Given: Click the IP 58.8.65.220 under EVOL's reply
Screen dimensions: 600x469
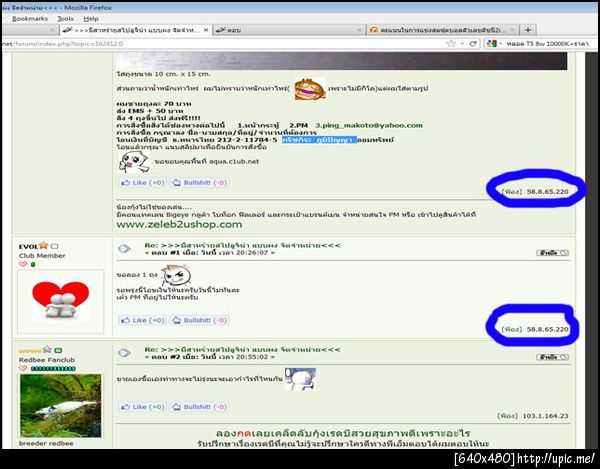Looking at the screenshot, I should coord(548,329).
